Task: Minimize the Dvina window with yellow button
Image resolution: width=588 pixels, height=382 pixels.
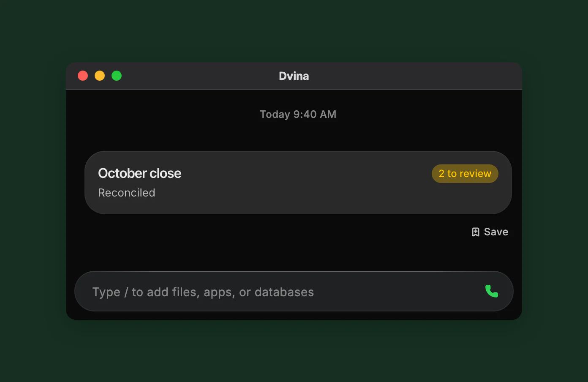Action: (100, 76)
